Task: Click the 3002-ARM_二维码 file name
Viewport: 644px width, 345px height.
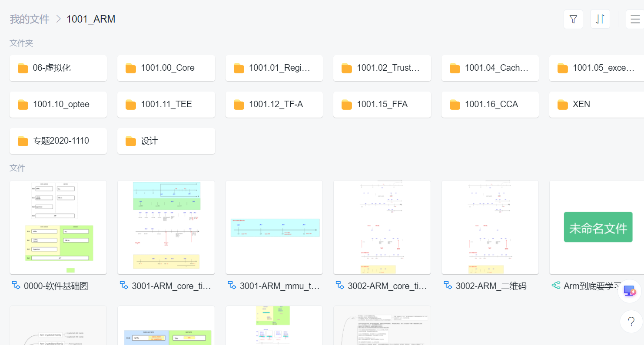Action: (x=491, y=286)
